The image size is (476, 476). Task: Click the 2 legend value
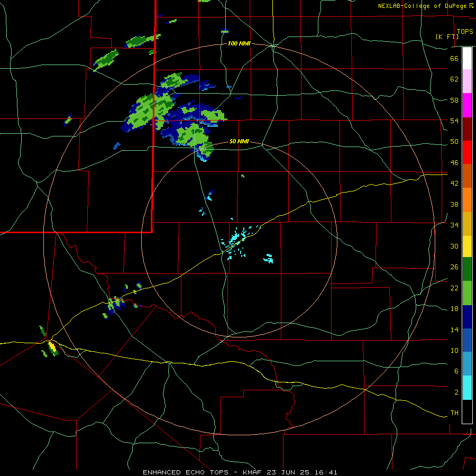point(456,392)
